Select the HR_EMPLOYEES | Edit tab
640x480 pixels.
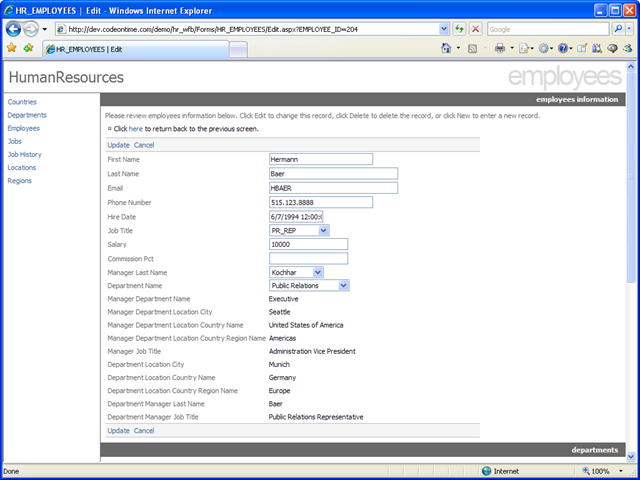136,49
